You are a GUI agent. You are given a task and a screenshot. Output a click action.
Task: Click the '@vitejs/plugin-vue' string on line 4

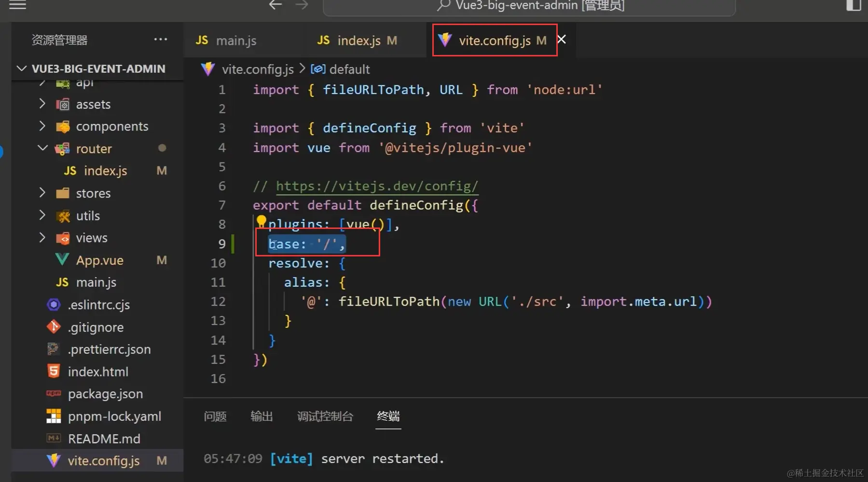point(455,147)
